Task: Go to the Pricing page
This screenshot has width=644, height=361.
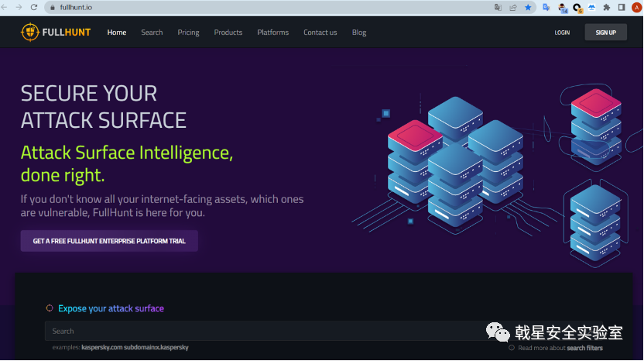Action: 189,33
